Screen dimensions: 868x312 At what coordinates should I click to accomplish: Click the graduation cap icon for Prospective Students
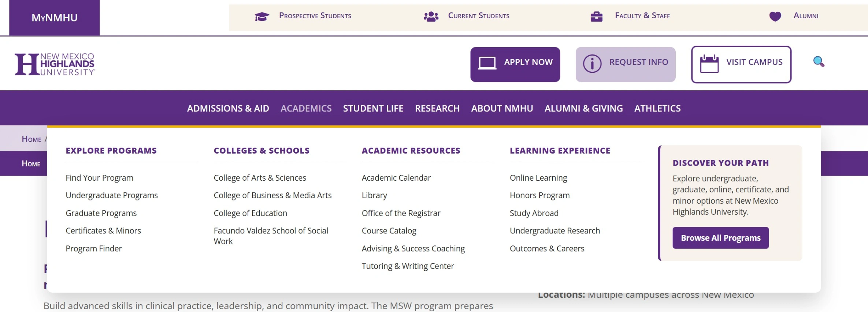tap(262, 16)
